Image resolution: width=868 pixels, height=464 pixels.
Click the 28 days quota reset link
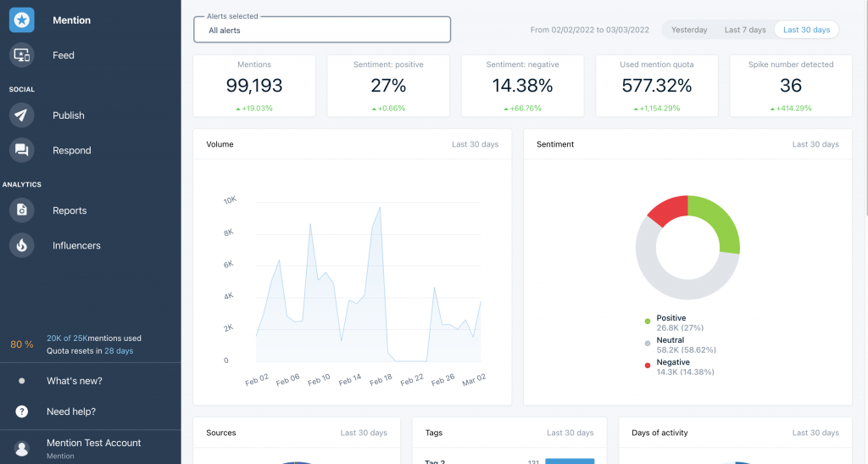coord(119,350)
